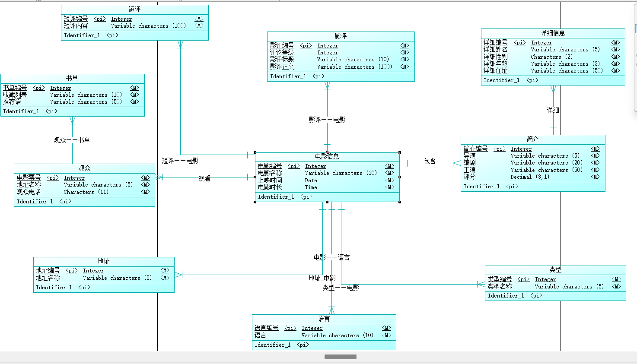Select 观众电话 attribute in 观众 entity
Screen dimensions: 637x364
coord(29,192)
